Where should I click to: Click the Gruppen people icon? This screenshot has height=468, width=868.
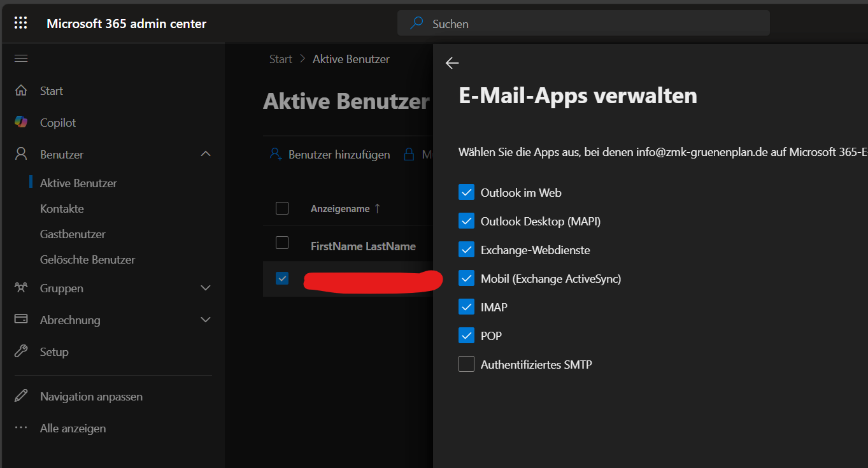(21, 288)
